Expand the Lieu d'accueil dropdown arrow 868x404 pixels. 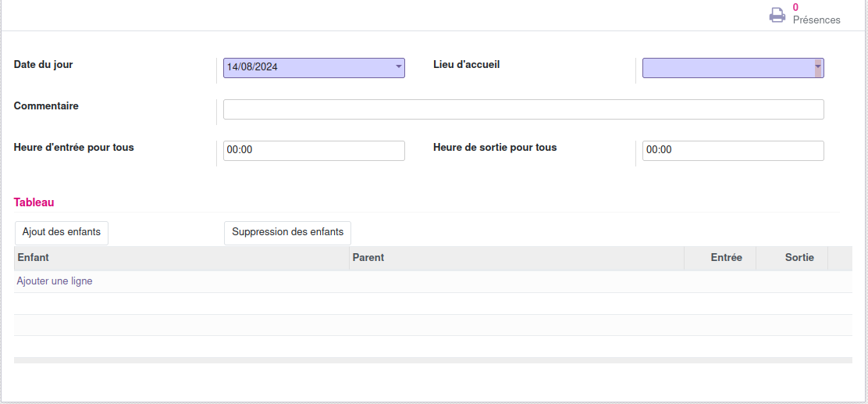point(818,68)
